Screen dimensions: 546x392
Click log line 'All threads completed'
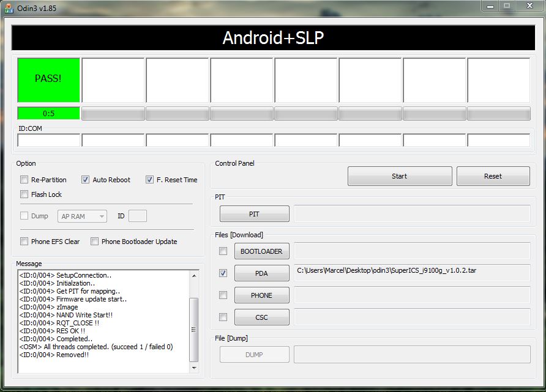coord(96,347)
